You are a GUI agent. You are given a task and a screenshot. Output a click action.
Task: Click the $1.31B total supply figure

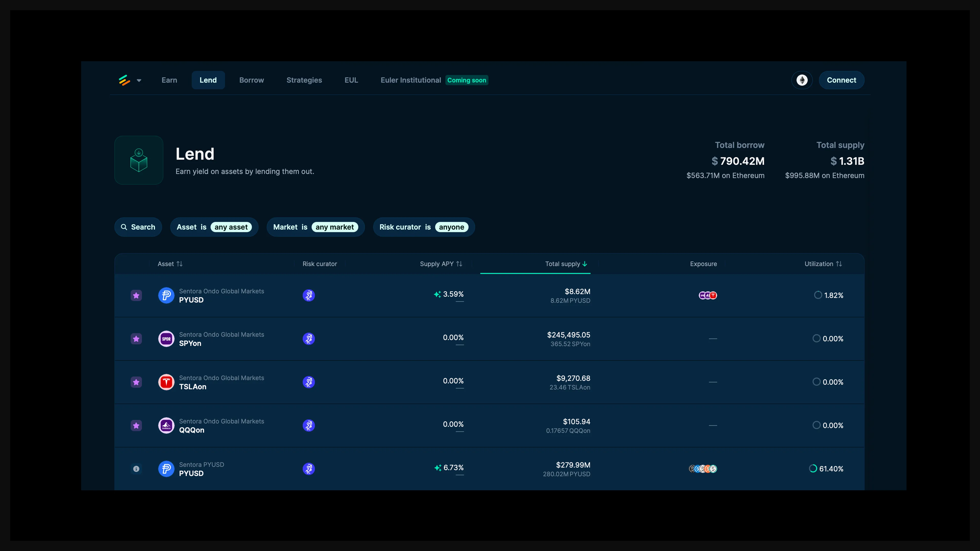click(x=847, y=161)
